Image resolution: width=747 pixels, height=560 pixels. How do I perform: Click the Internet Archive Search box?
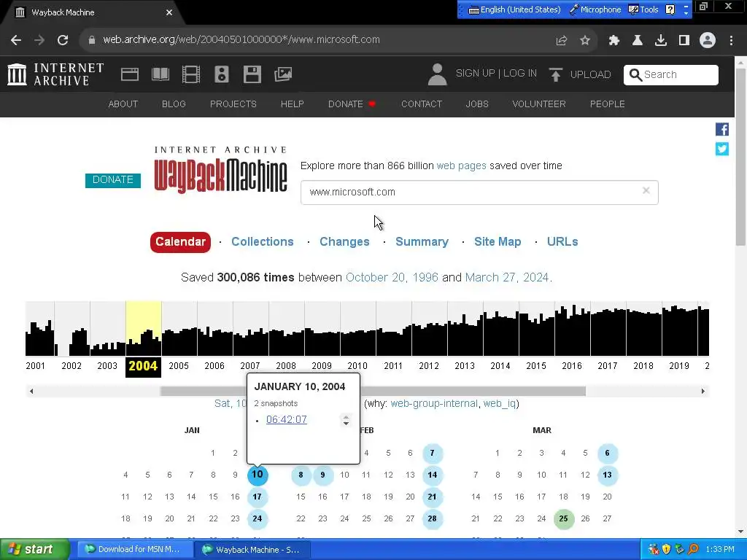pos(671,75)
